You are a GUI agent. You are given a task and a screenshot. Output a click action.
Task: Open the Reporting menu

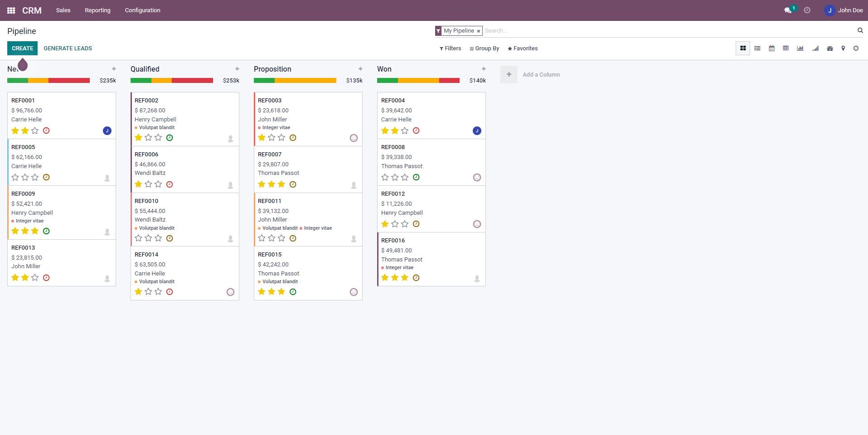[x=97, y=10]
